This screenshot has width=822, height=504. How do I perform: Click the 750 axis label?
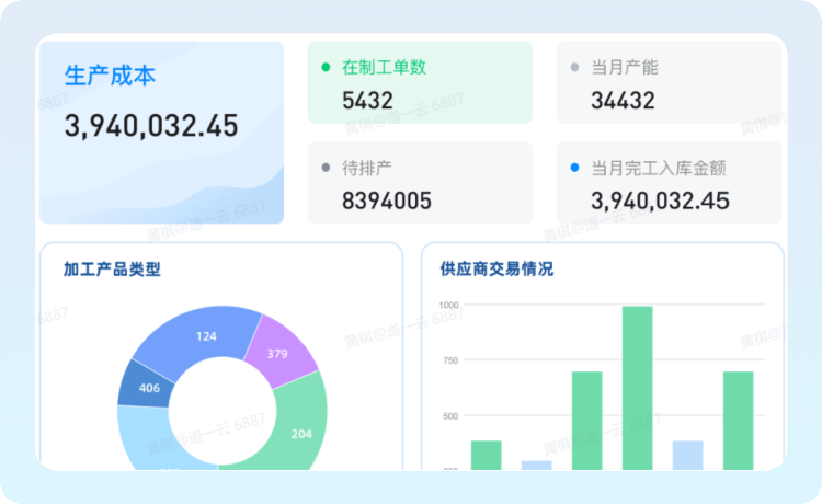tap(450, 360)
